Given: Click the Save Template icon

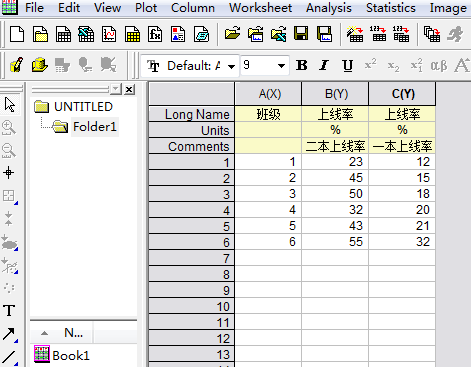Looking at the screenshot, I should pyautogui.click(x=324, y=34).
